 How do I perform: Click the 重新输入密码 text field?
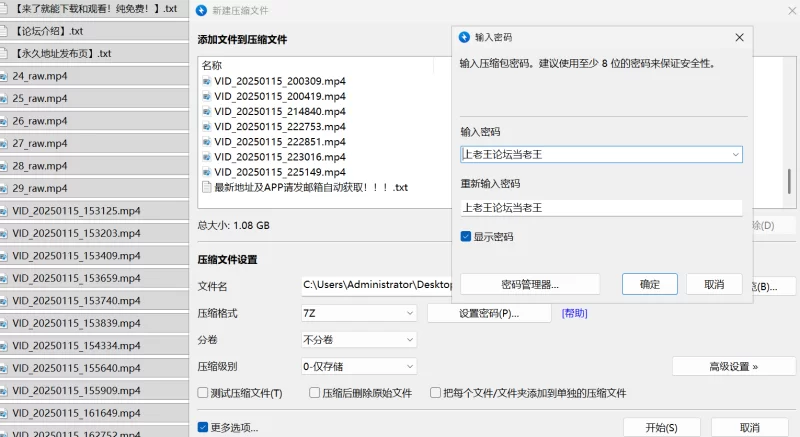(x=600, y=208)
